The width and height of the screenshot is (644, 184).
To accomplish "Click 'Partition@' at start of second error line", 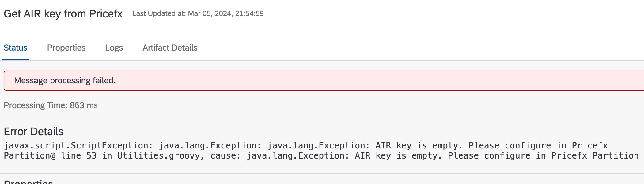I will pyautogui.click(x=30, y=156).
